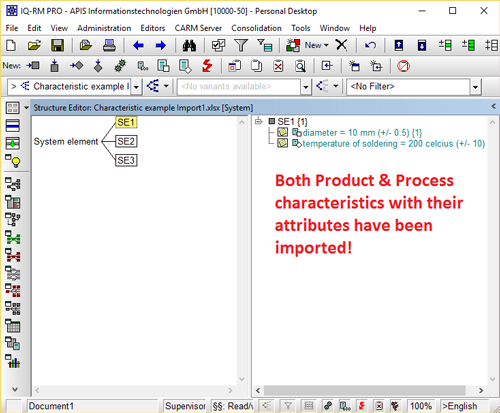Toggle the status bar filter icon
Viewport: 500px width, 413px height.
pos(288,406)
